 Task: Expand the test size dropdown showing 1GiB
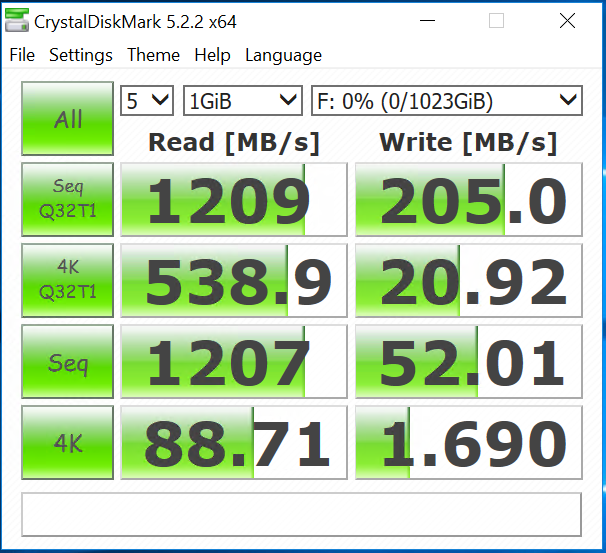coord(243,100)
